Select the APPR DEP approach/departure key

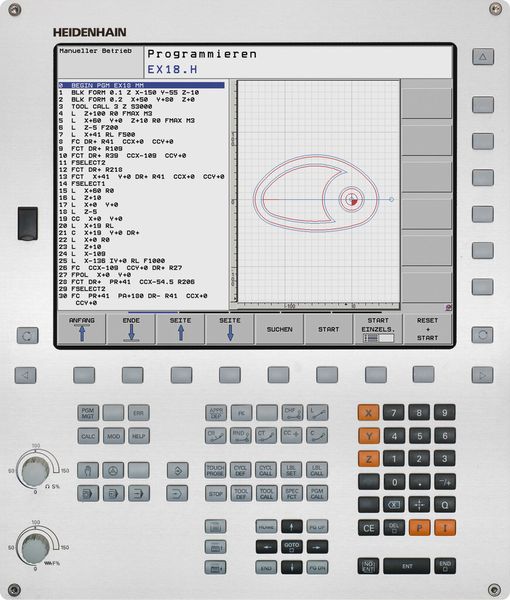click(216, 413)
